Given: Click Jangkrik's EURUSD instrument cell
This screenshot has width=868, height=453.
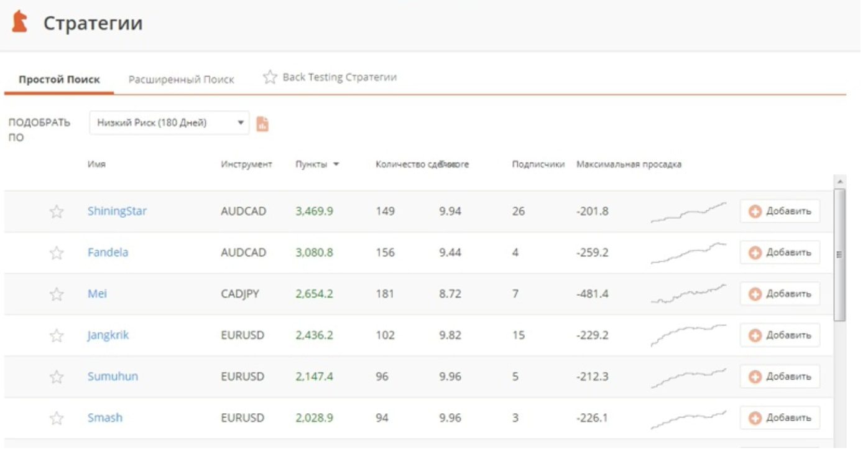Looking at the screenshot, I should 242,335.
